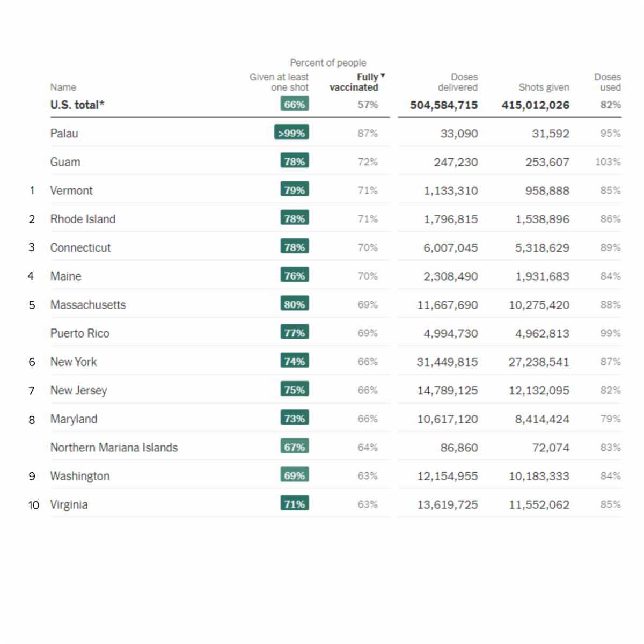This screenshot has width=644, height=644.
Task: Select the Massachusetts row name
Action: pos(88,305)
